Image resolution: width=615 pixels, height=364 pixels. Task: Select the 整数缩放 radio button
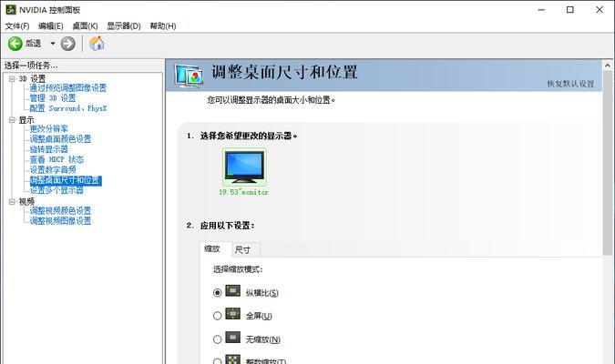click(217, 361)
